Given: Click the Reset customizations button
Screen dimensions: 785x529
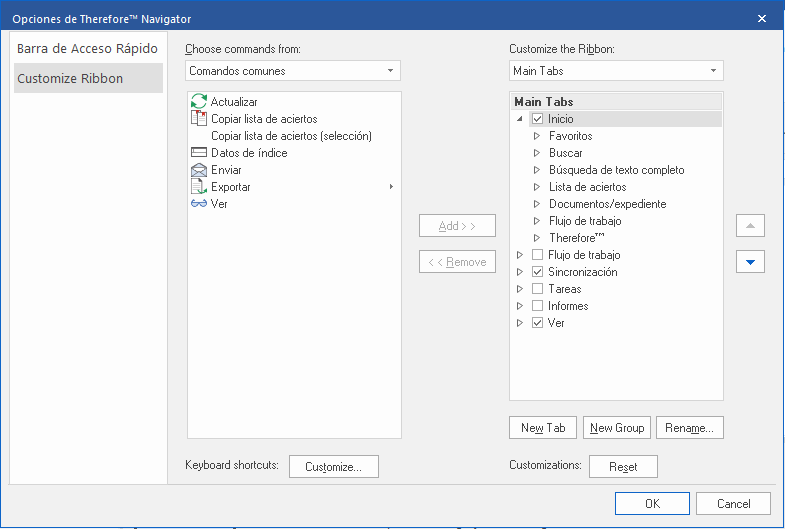Looking at the screenshot, I should pos(623,466).
